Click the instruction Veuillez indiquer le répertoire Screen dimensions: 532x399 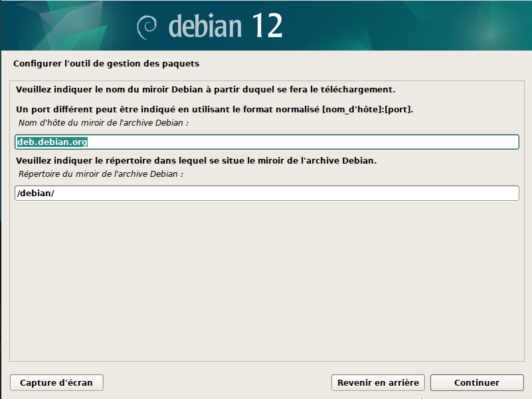point(197,161)
